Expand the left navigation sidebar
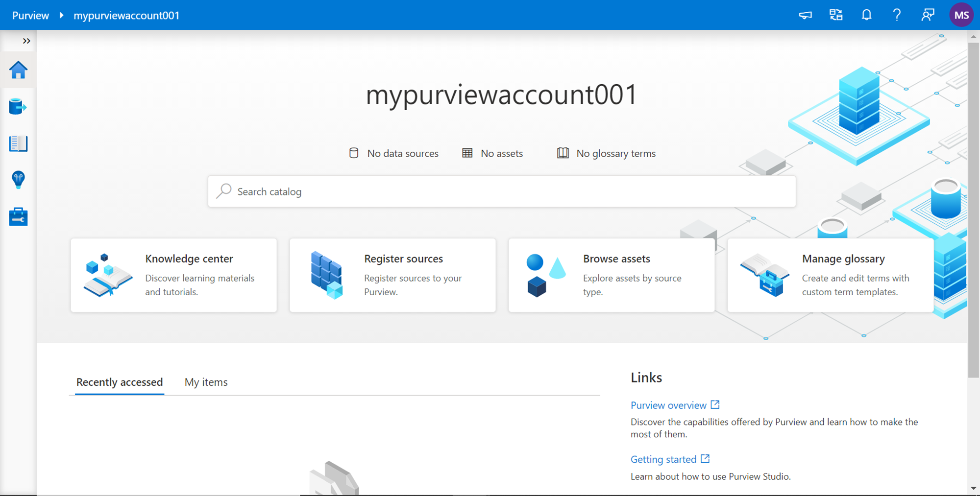The height and width of the screenshot is (496, 980). pos(26,41)
